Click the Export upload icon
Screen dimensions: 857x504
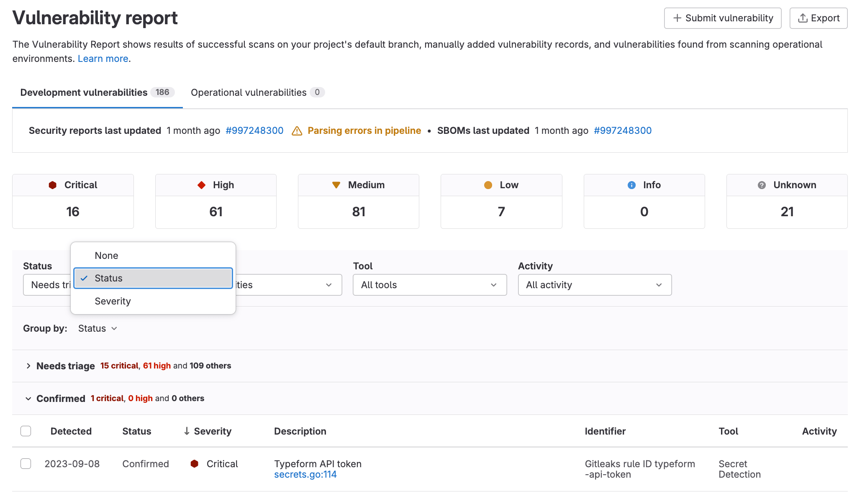(803, 18)
